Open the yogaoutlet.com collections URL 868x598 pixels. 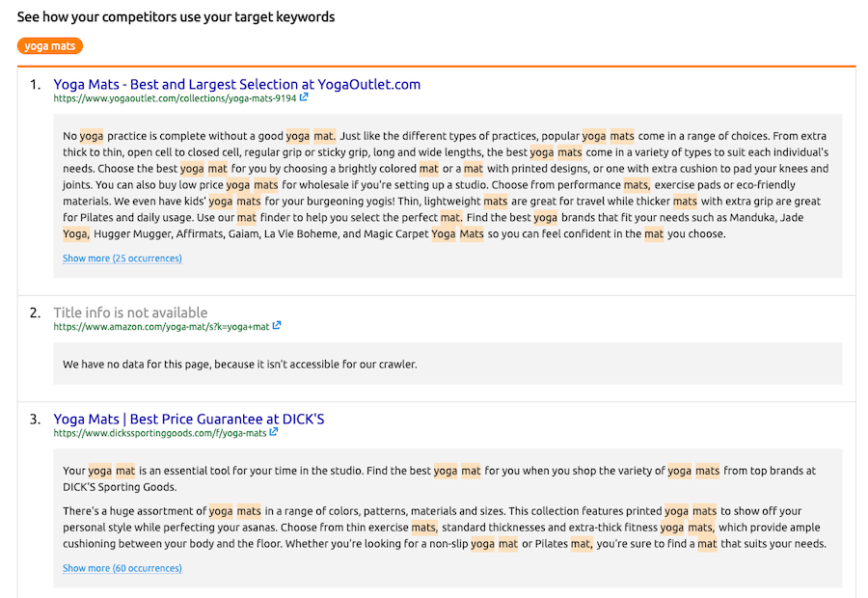(175, 98)
